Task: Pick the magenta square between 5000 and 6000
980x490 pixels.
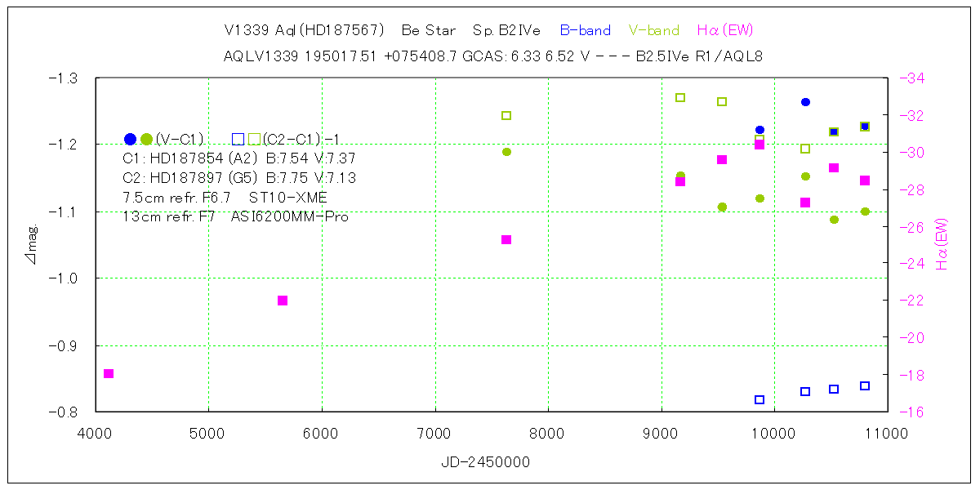Action: coord(283,301)
